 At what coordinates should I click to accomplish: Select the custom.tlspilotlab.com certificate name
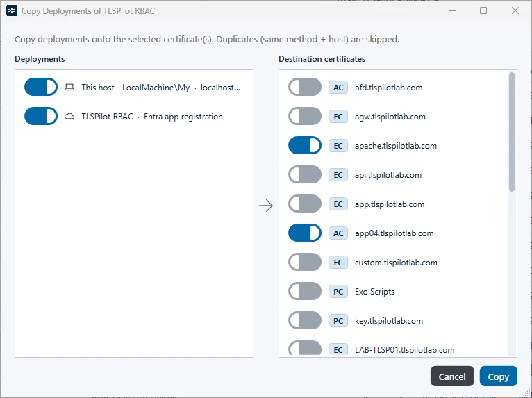[397, 263]
